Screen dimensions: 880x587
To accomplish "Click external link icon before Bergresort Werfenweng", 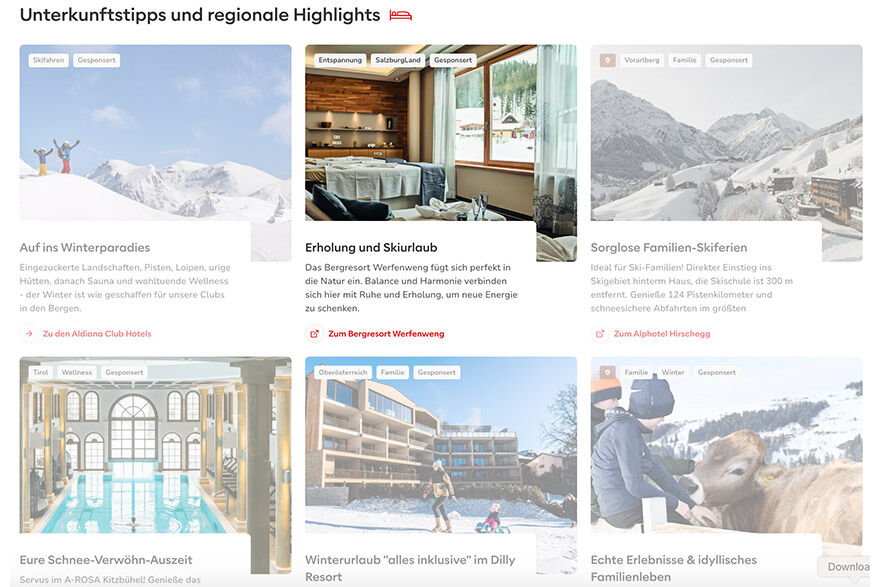I will [315, 333].
